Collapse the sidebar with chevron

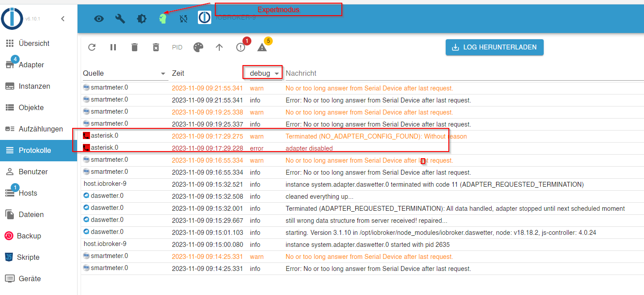coord(63,19)
